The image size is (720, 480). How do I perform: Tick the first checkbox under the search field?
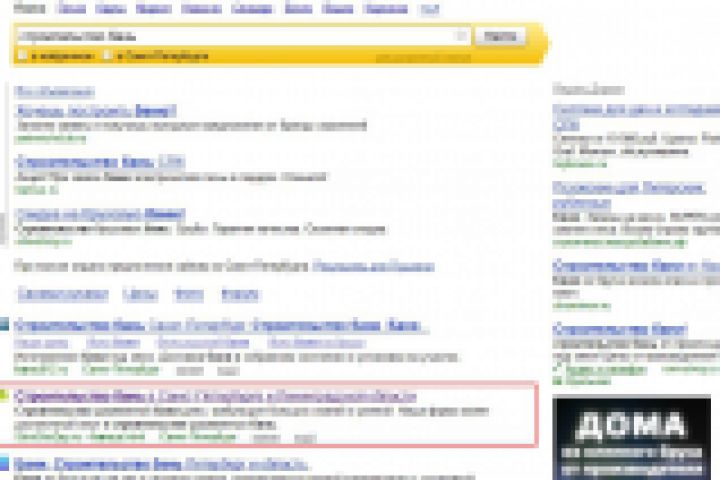click(22, 55)
